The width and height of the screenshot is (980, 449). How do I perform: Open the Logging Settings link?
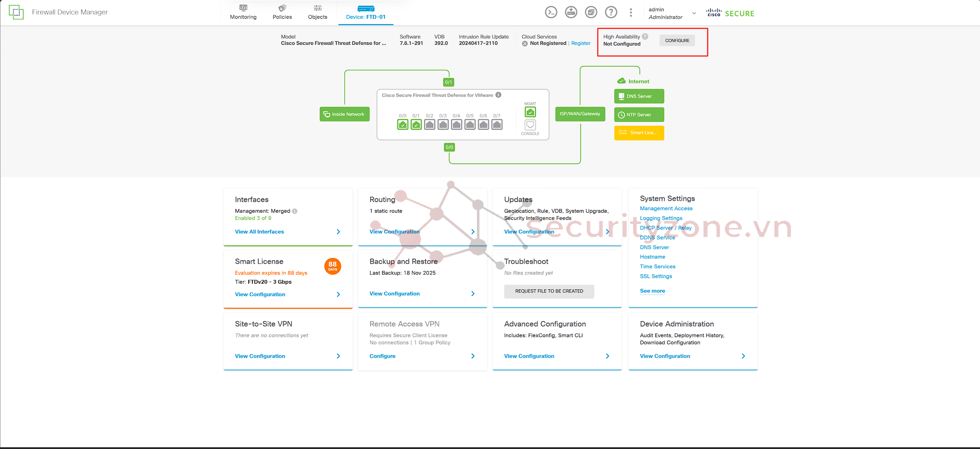pos(661,218)
